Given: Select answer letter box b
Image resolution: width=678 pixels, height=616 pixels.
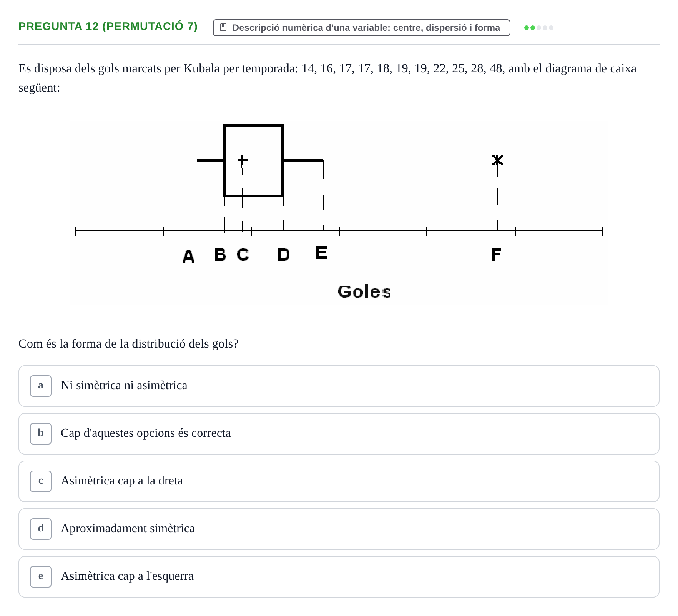Looking at the screenshot, I should click(x=41, y=433).
